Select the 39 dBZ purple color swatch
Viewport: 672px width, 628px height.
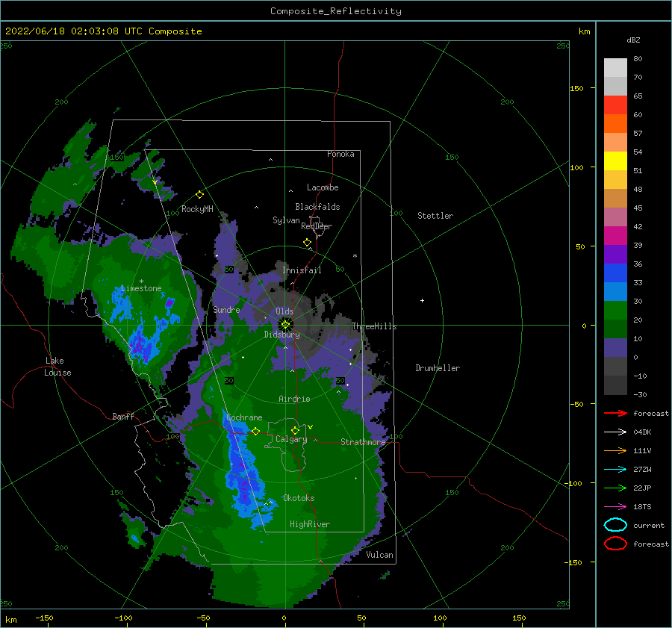coord(615,254)
